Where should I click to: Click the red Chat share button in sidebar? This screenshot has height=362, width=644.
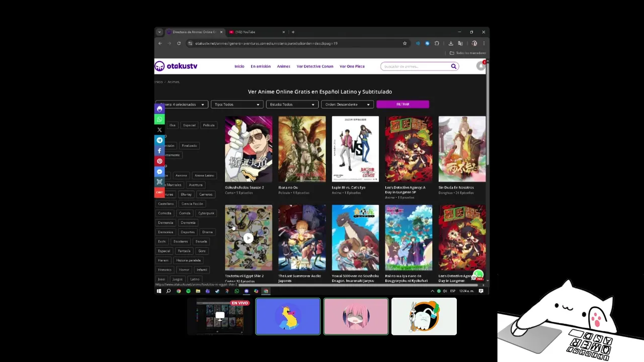[x=159, y=193]
